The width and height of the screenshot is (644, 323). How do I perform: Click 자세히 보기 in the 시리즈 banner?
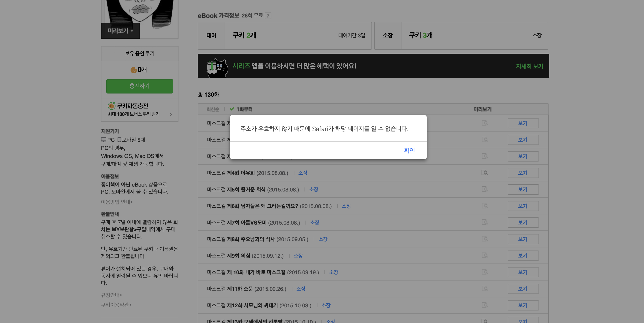click(x=529, y=66)
